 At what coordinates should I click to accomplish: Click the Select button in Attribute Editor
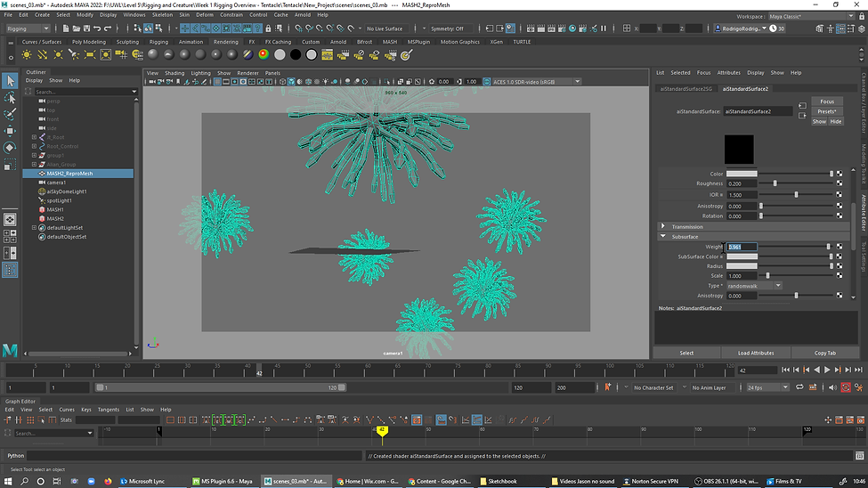coord(686,353)
